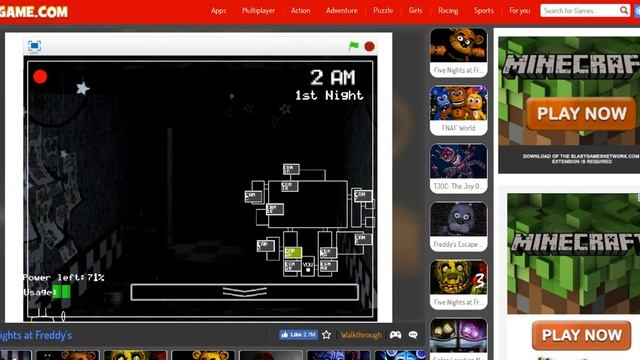Click the '2 AM' clock text
This screenshot has width=640, height=360.
pos(333,77)
